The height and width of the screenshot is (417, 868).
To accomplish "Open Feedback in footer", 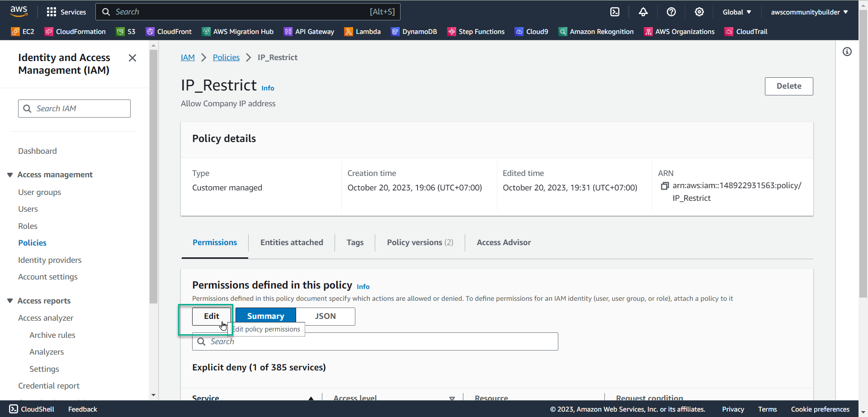I will tap(83, 409).
